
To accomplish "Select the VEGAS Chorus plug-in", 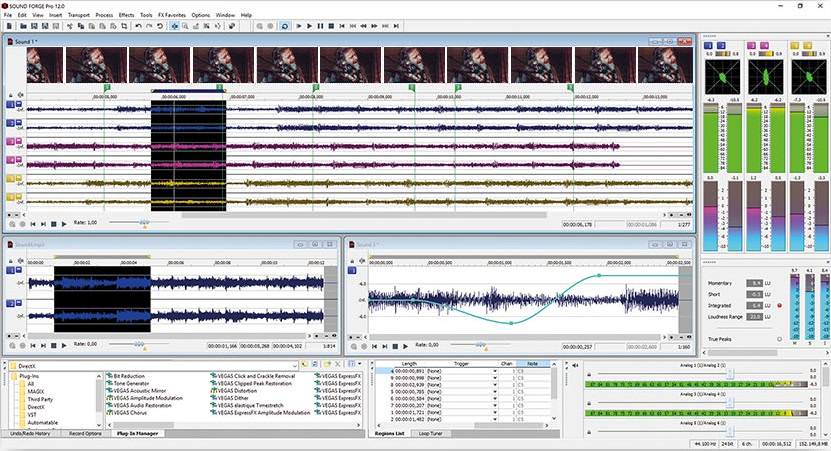I will (128, 412).
